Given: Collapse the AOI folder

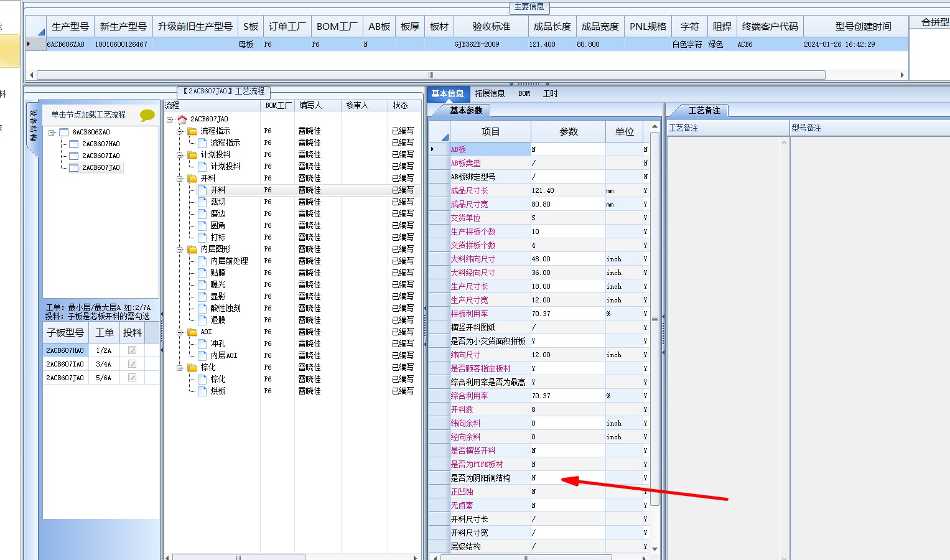Looking at the screenshot, I should tap(179, 332).
